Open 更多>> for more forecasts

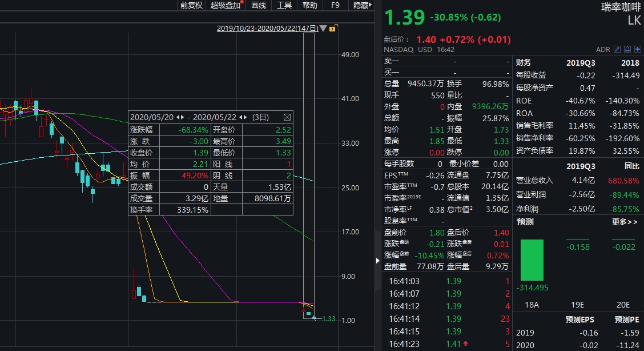pos(624,222)
